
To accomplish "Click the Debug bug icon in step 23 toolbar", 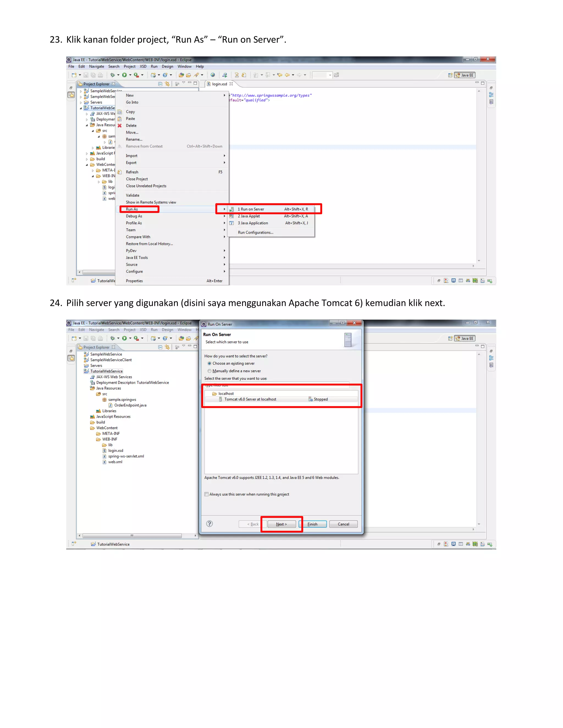I will click(112, 75).
